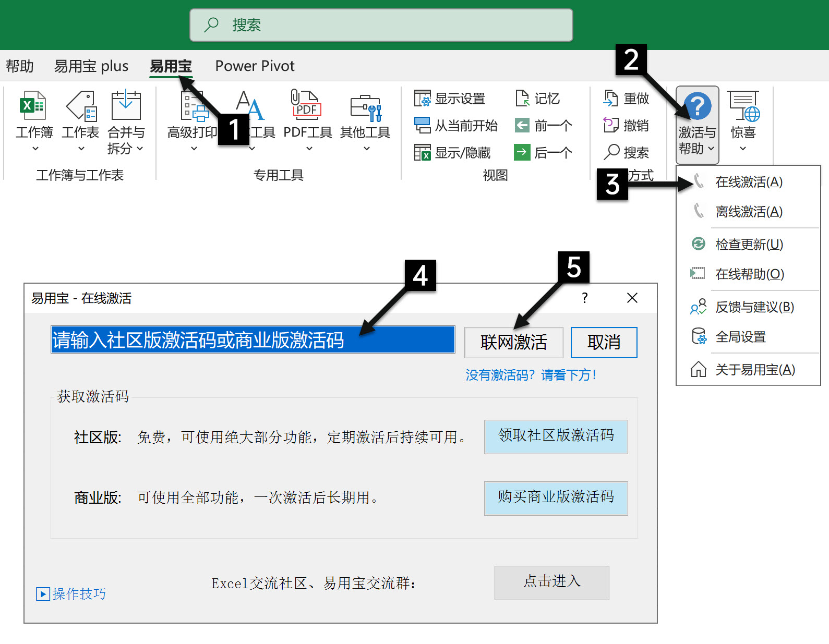829x644 pixels.
Task: Open 反馈与建议(B) menu entry
Action: 749,307
